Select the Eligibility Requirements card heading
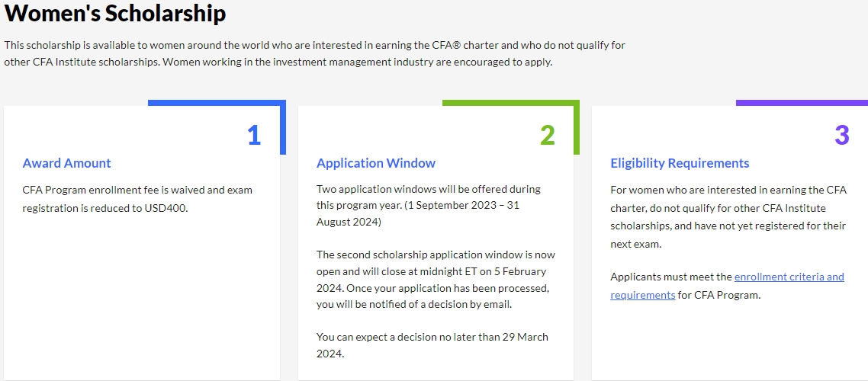 [x=680, y=163]
